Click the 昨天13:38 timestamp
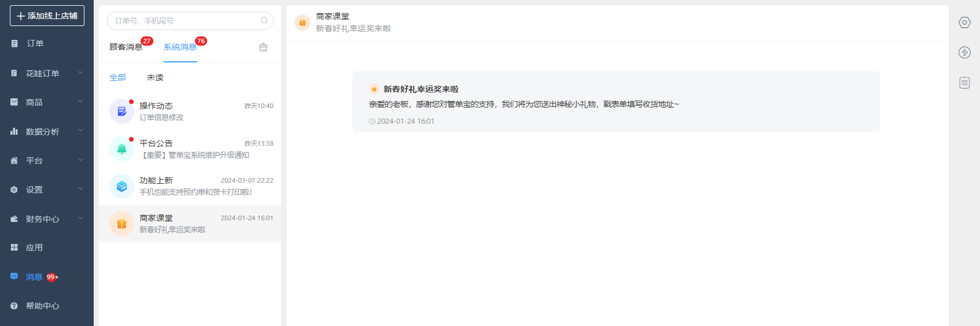The height and width of the screenshot is (326, 980). pos(259,143)
